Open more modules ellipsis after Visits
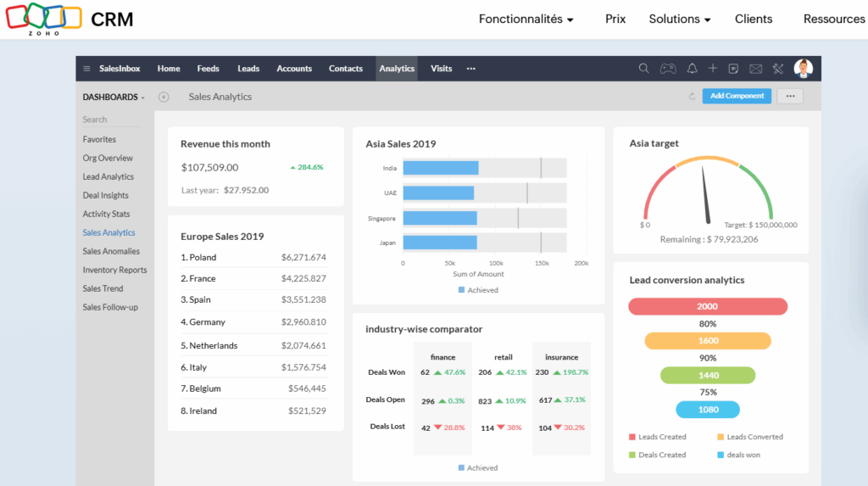868x486 pixels. [x=471, y=69]
